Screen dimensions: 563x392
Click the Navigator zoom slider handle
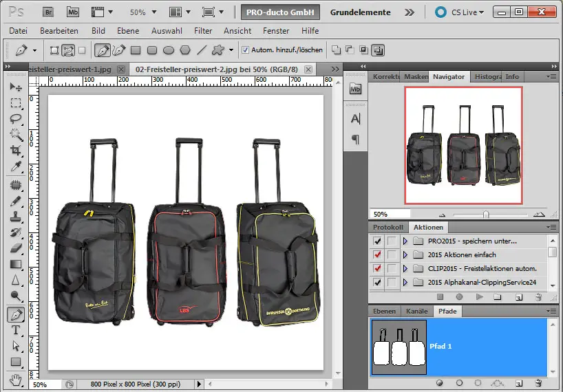[486, 215]
